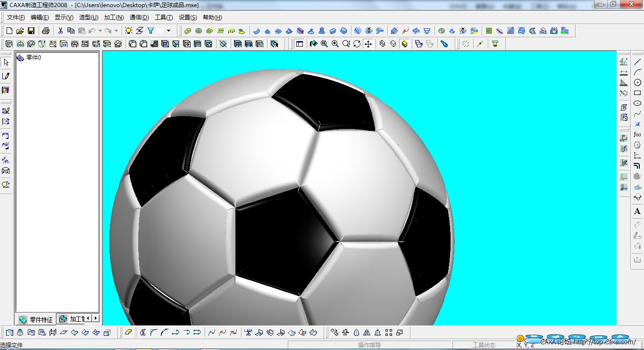Open the 帮助(H) menu
The width and height of the screenshot is (644, 350).
212,17
